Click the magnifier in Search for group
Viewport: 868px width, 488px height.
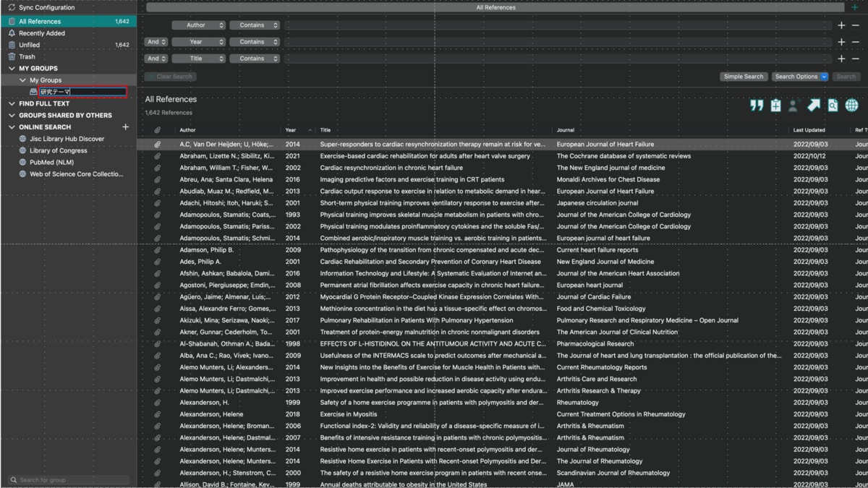(x=13, y=480)
